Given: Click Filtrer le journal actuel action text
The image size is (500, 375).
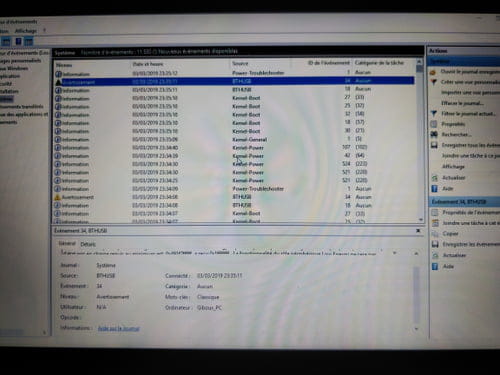Looking at the screenshot, I should point(468,114).
